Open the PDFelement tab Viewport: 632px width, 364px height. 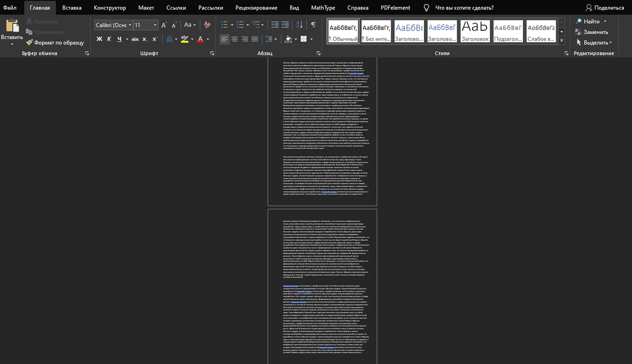click(395, 8)
